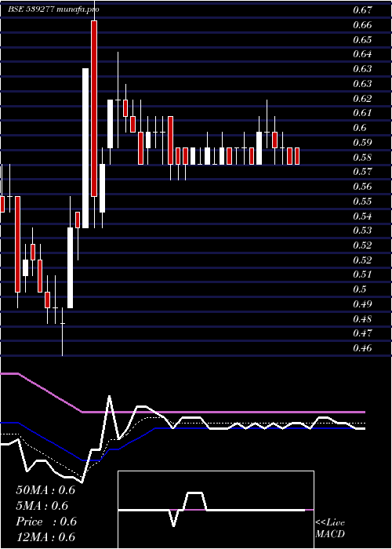Click the 0.65 price axis label
Screen dimensions: 392x549
tap(362, 39)
